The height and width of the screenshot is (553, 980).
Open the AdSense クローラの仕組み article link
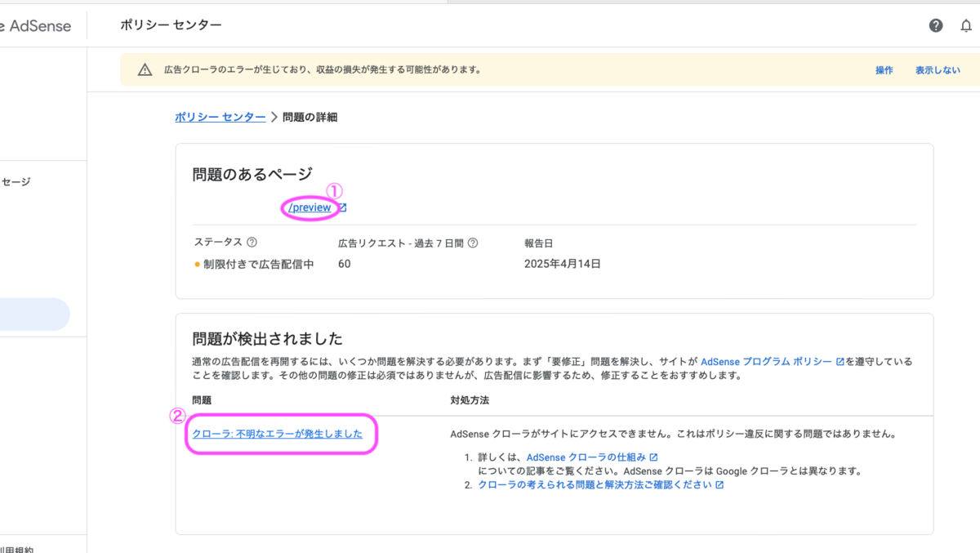(586, 457)
